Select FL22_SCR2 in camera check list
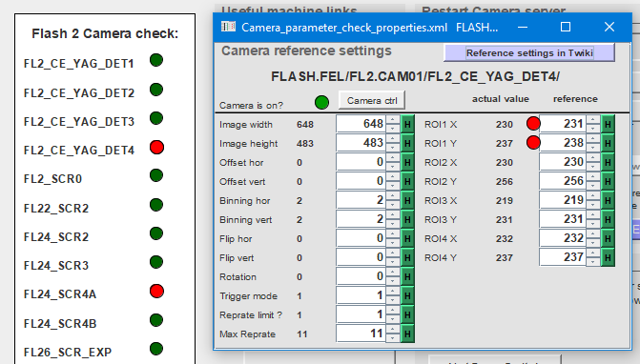 tap(56, 209)
